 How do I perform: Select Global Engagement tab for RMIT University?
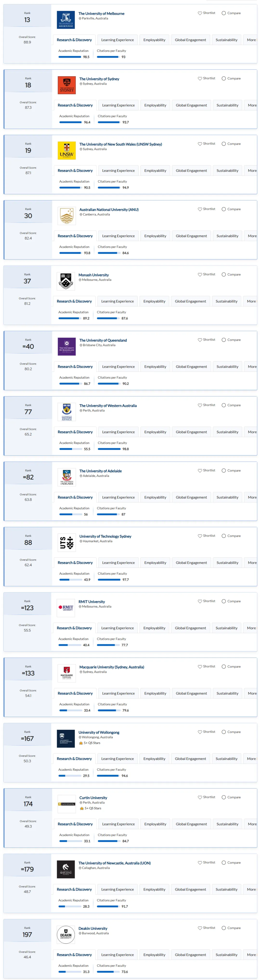[190, 628]
